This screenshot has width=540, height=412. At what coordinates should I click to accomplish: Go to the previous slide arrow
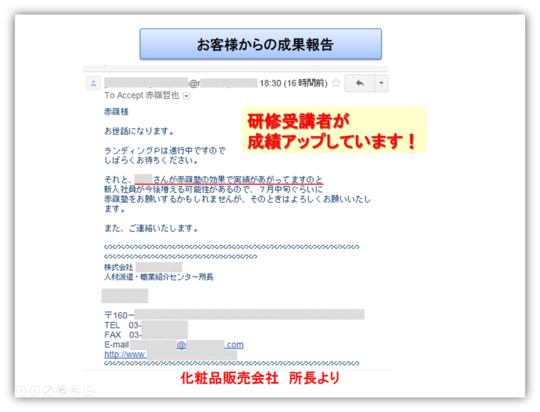pos(21,390)
